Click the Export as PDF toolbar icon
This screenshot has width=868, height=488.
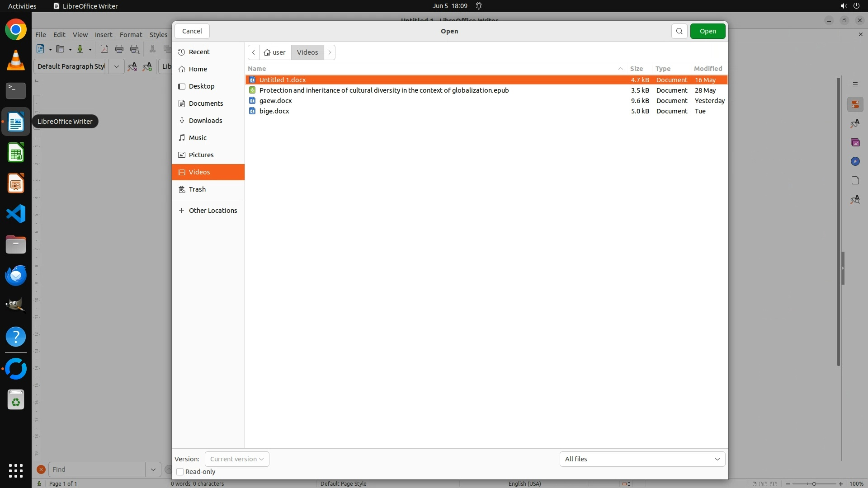click(104, 49)
